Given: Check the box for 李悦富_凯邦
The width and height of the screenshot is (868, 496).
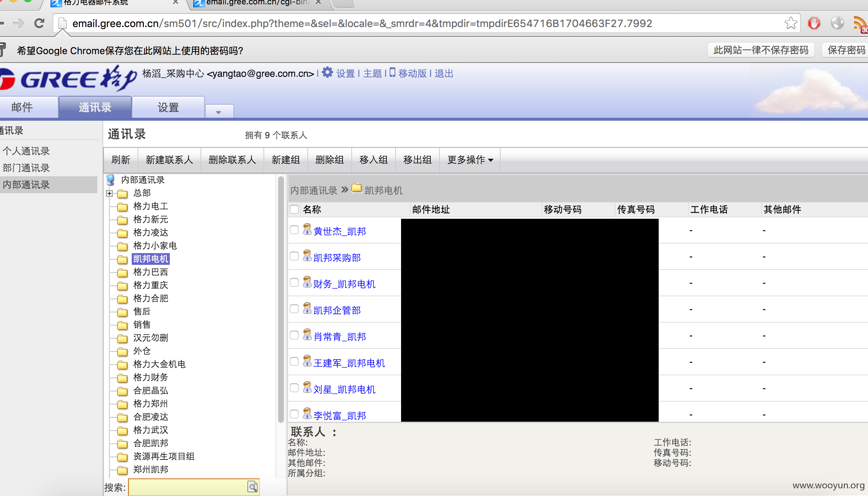Looking at the screenshot, I should (294, 414).
